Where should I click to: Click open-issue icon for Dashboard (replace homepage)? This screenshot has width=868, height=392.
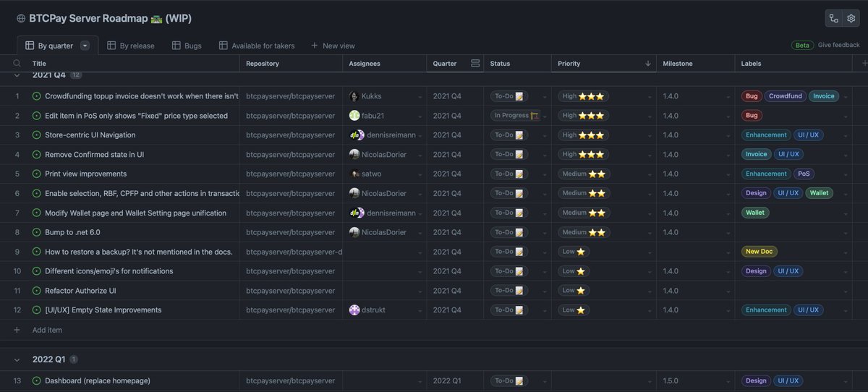coord(37,381)
